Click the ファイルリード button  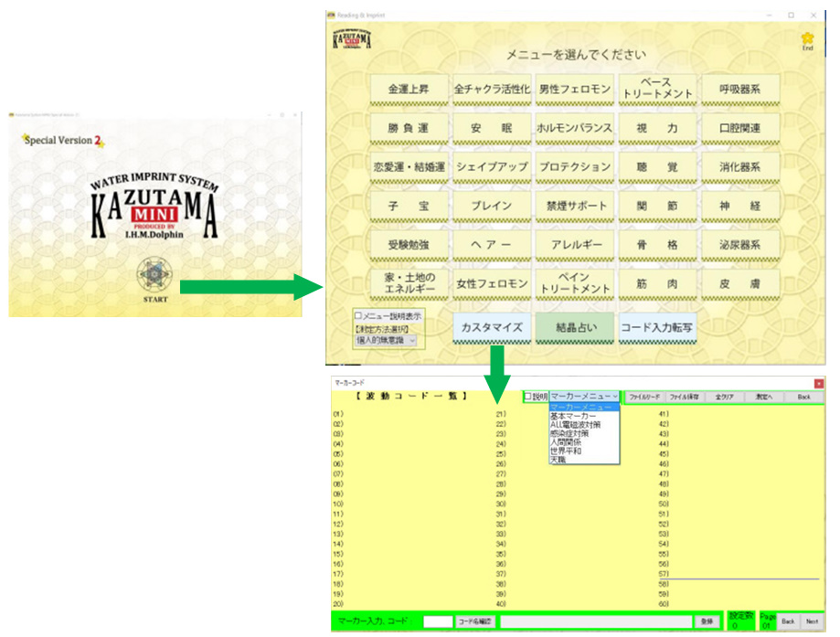[x=644, y=397]
